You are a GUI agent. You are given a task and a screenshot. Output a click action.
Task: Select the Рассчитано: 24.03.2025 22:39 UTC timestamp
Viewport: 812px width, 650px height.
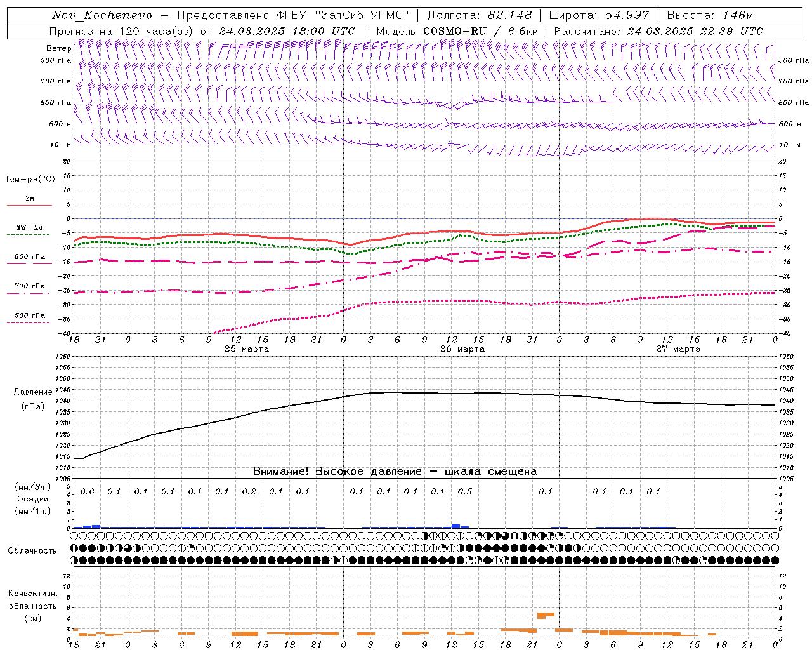click(658, 31)
